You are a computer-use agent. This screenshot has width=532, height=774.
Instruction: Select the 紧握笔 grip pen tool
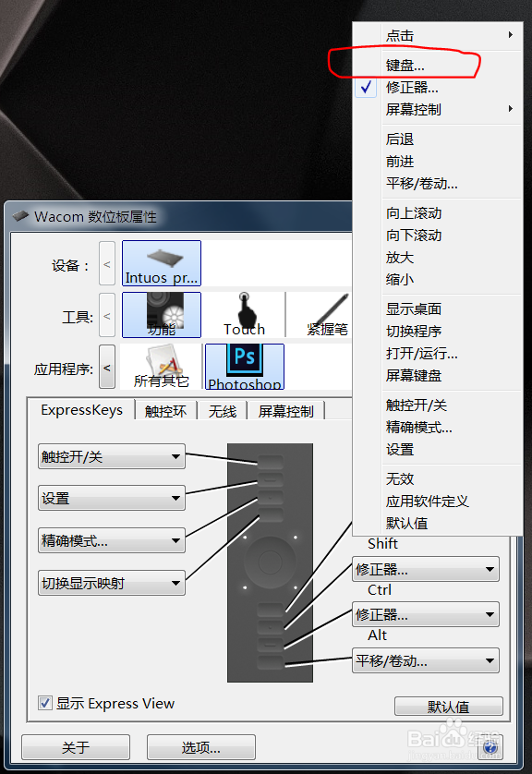click(320, 314)
